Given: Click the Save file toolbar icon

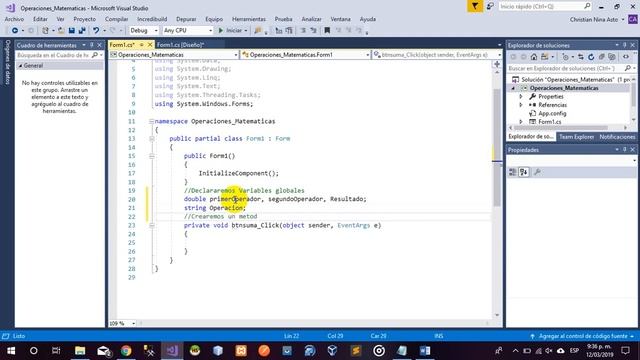Looking at the screenshot, I should (x=71, y=30).
